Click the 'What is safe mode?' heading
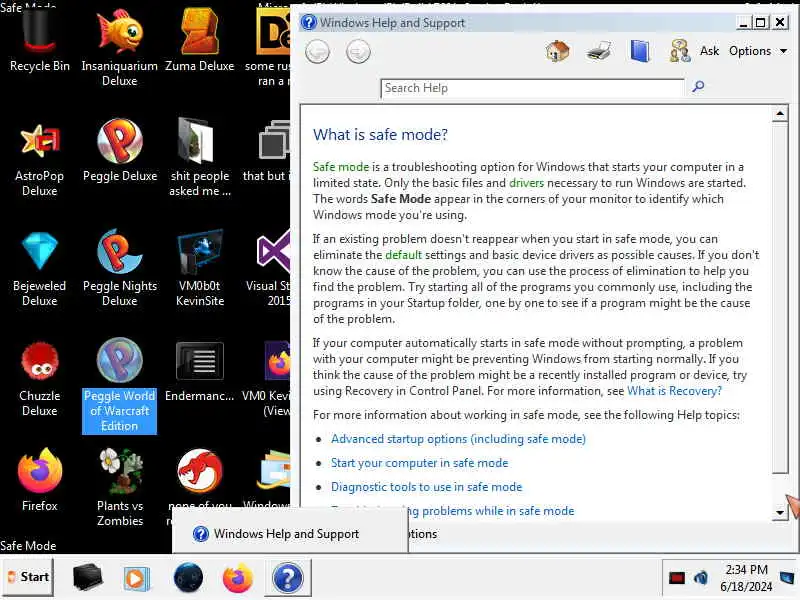 tap(380, 135)
